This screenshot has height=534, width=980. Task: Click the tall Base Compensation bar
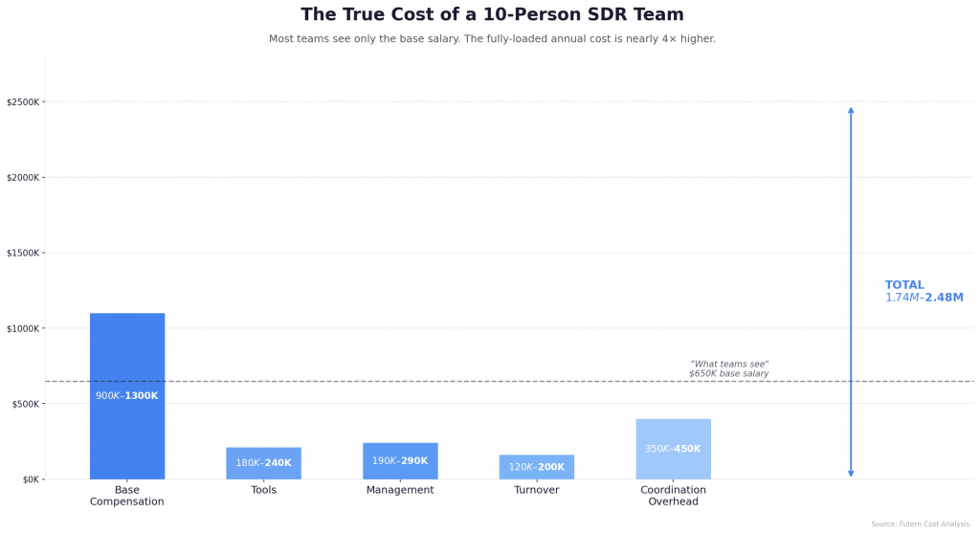127,354
